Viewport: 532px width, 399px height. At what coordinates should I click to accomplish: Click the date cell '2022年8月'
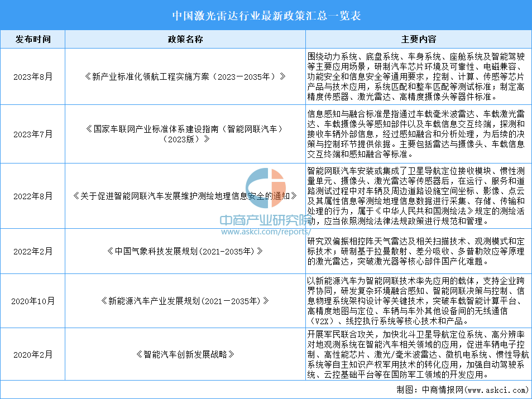pyautogui.click(x=33, y=196)
